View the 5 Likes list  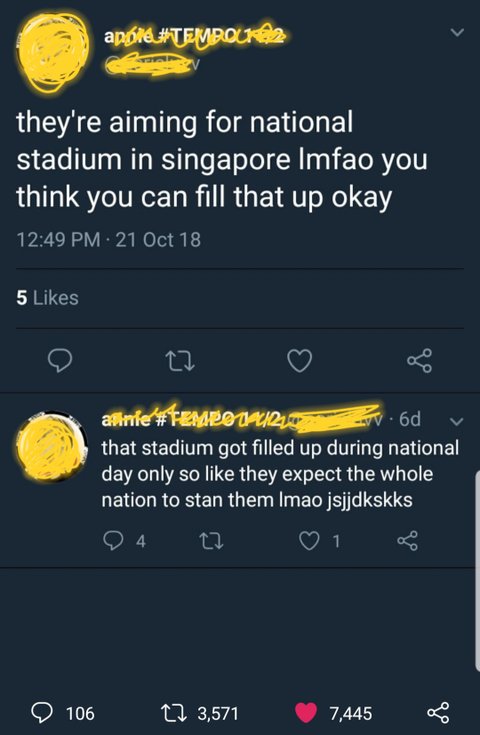(x=47, y=298)
